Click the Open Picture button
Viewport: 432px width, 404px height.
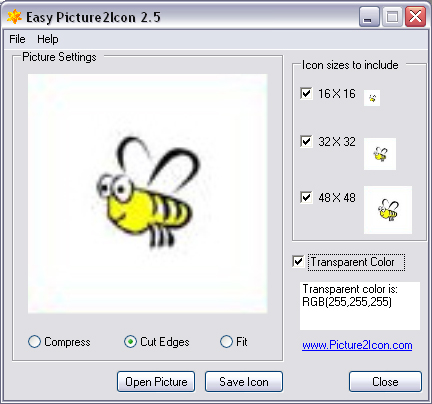pos(156,382)
